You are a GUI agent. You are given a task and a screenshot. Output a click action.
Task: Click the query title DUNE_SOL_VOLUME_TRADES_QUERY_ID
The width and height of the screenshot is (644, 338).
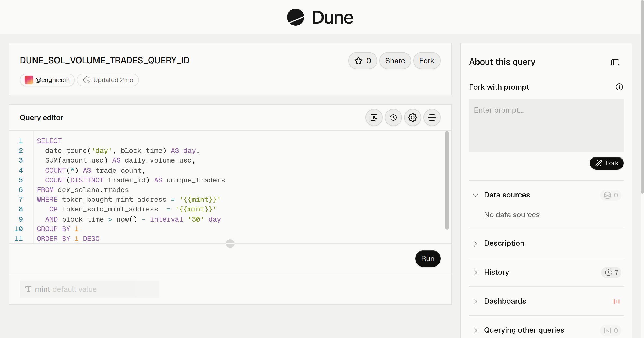click(105, 60)
